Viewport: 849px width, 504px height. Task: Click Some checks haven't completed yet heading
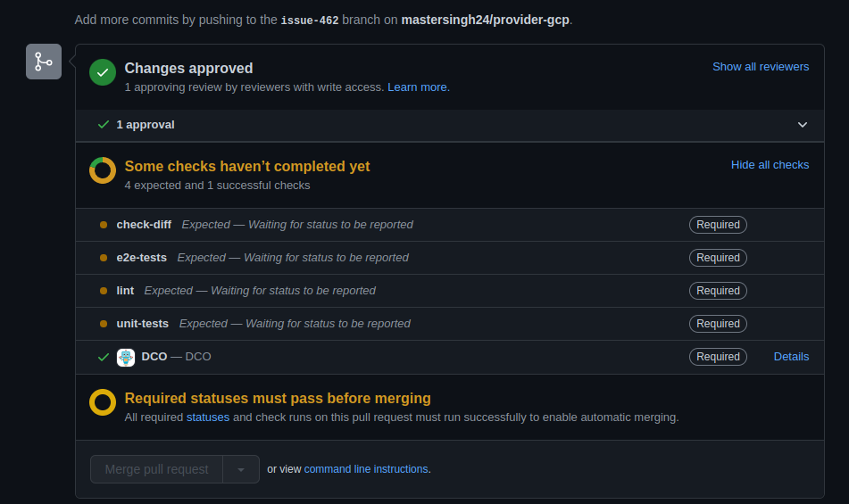[x=247, y=166]
